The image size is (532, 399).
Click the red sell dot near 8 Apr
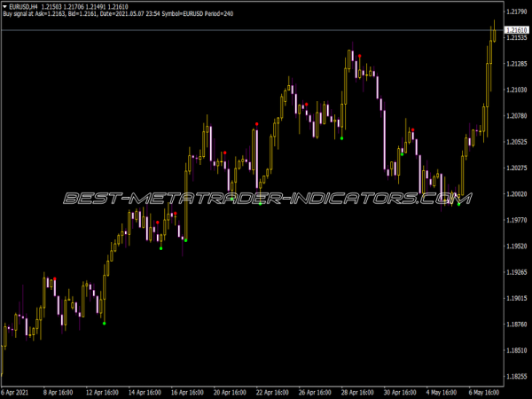point(55,279)
